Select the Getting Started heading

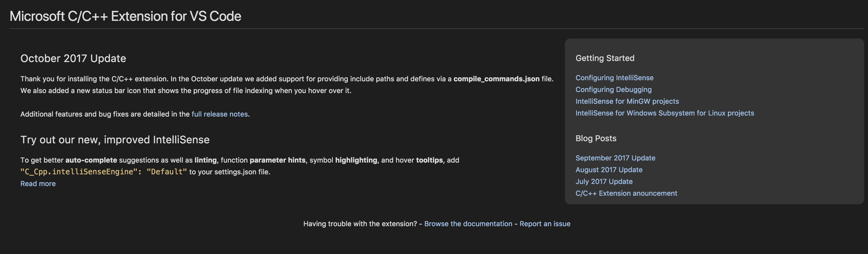pyautogui.click(x=605, y=58)
